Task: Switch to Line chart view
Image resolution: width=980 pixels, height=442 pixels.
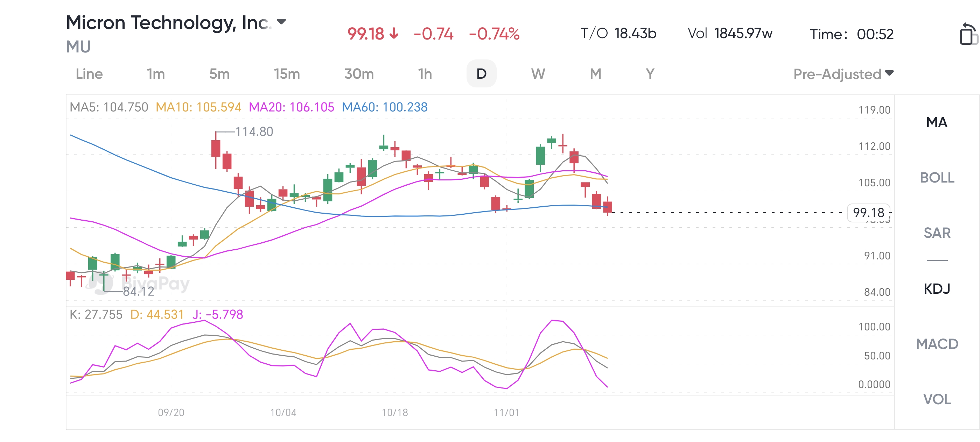Action: pyautogui.click(x=89, y=74)
